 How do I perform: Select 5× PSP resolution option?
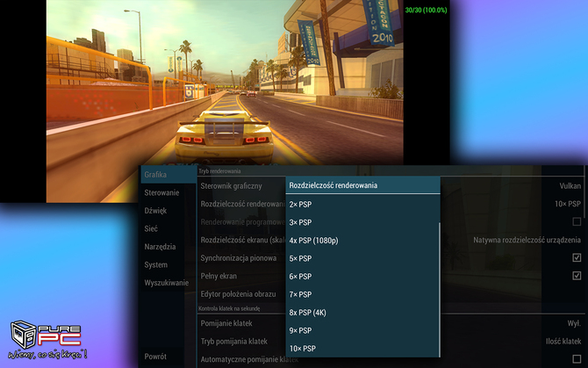[x=362, y=258]
